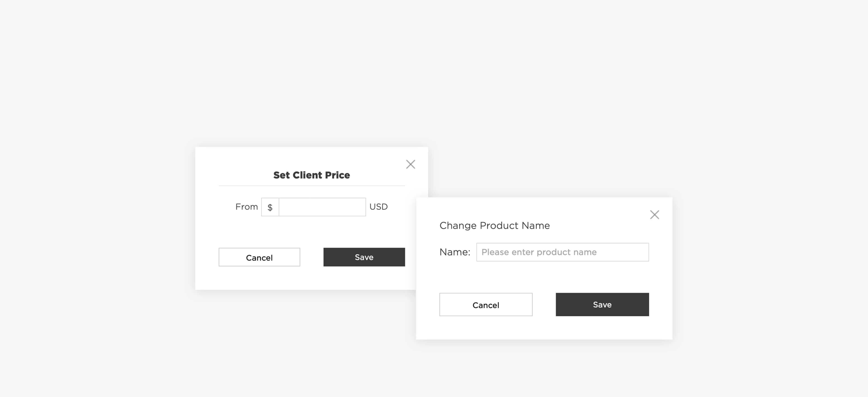868x397 pixels.
Task: Click the dollar sign prefix in the price field
Action: pyautogui.click(x=270, y=207)
